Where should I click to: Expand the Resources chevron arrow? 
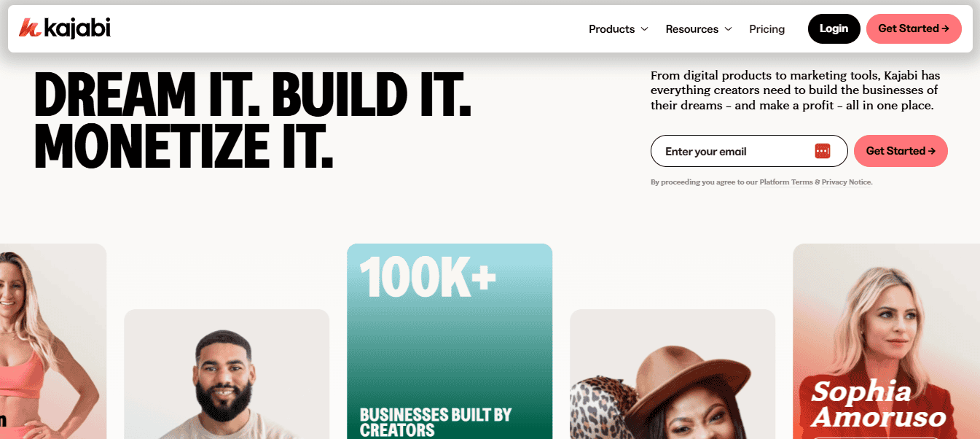point(728,29)
